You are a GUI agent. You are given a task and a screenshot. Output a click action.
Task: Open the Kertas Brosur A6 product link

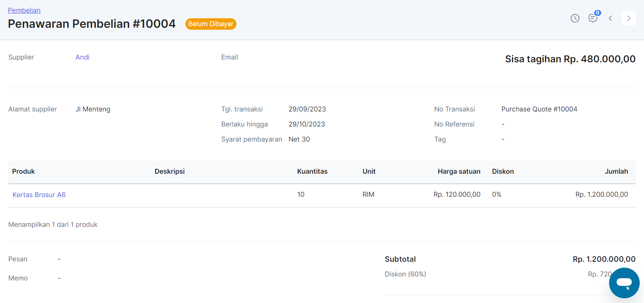39,195
